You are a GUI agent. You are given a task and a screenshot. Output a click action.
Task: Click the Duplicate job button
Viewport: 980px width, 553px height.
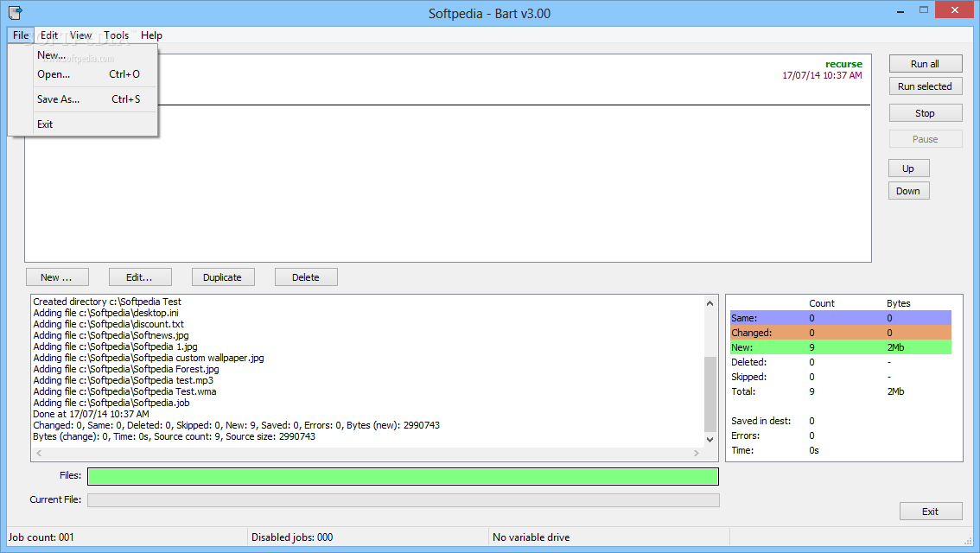[x=223, y=276]
